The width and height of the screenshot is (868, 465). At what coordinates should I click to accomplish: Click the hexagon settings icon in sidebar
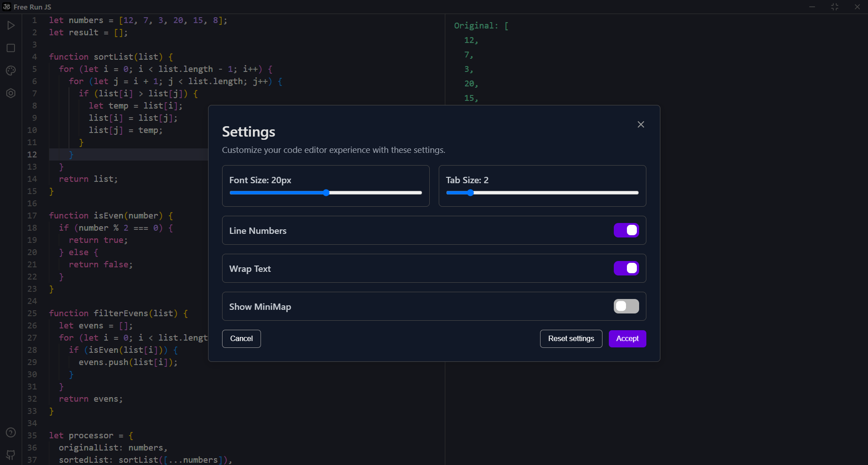(11, 93)
